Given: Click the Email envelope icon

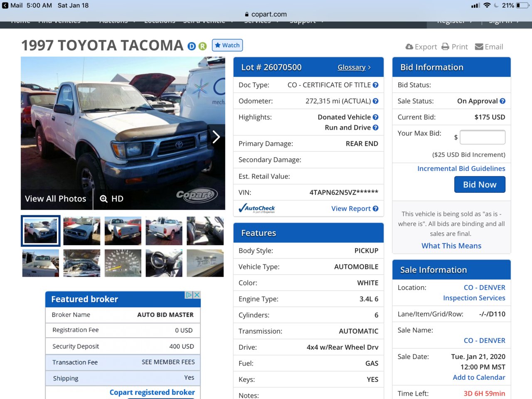Looking at the screenshot, I should [479, 47].
